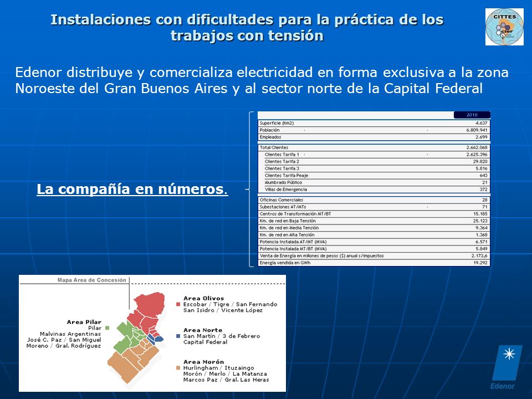Select the Potencia Instalada MT/BT value 5.849
This screenshot has height=399, width=532.
482,249
